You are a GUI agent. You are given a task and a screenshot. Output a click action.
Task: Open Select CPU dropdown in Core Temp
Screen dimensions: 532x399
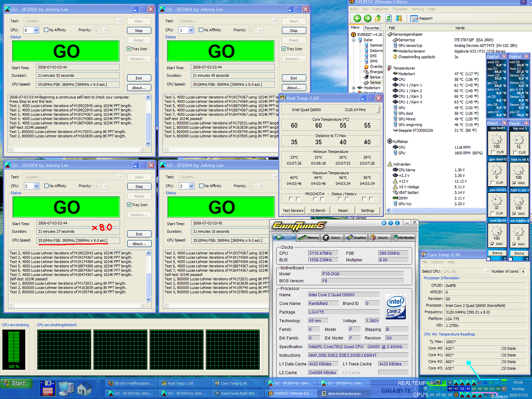coord(487,272)
